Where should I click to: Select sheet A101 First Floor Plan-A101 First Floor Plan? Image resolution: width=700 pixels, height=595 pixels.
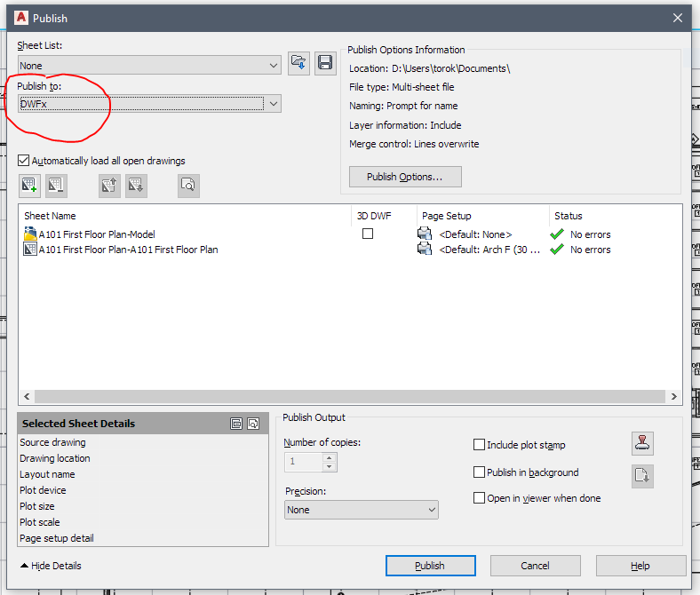129,250
